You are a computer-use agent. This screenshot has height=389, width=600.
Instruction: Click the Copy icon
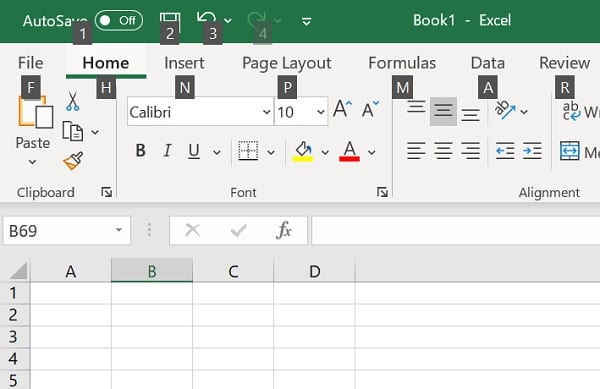[73, 132]
